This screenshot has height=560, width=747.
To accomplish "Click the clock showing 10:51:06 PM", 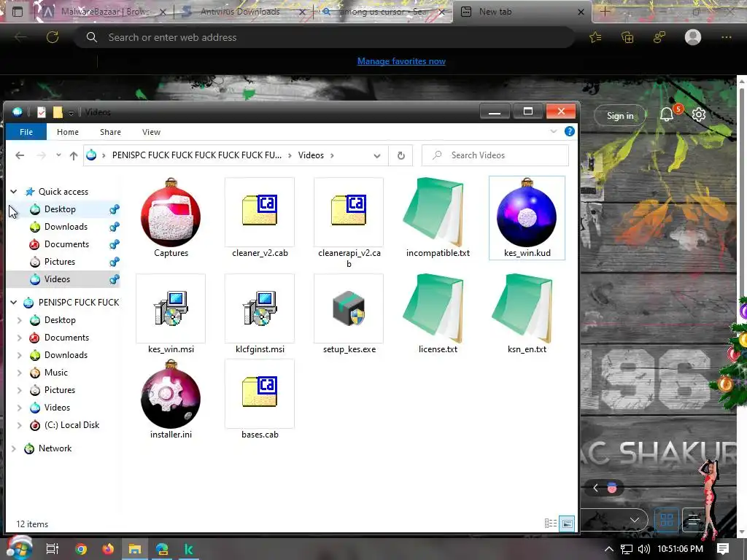I will click(680, 549).
